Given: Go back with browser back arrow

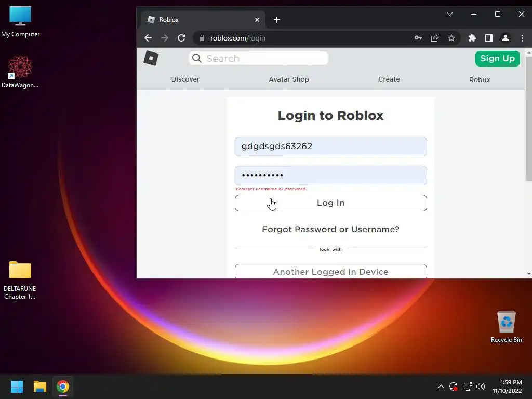Looking at the screenshot, I should 148,38.
